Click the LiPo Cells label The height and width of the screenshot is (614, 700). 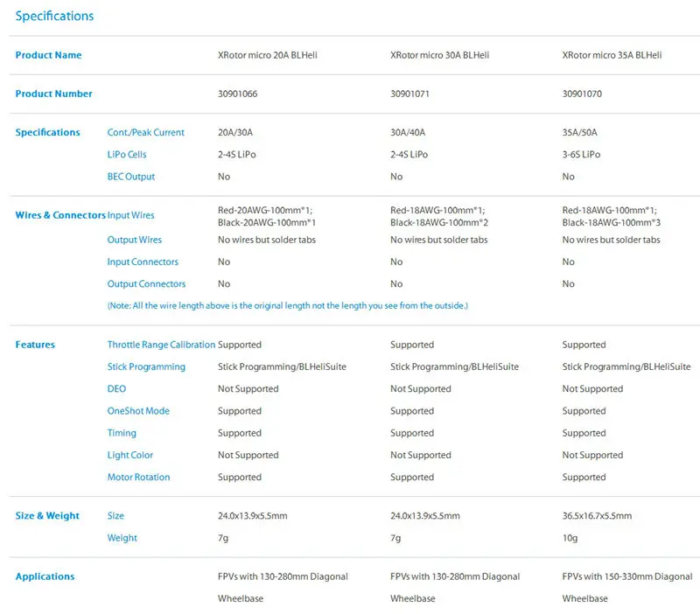click(x=127, y=155)
